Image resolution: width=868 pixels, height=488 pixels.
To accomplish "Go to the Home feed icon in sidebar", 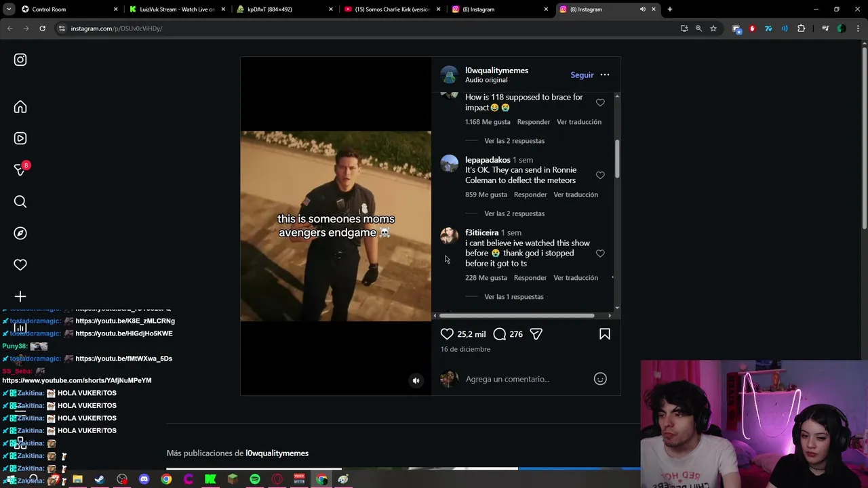I will [20, 107].
